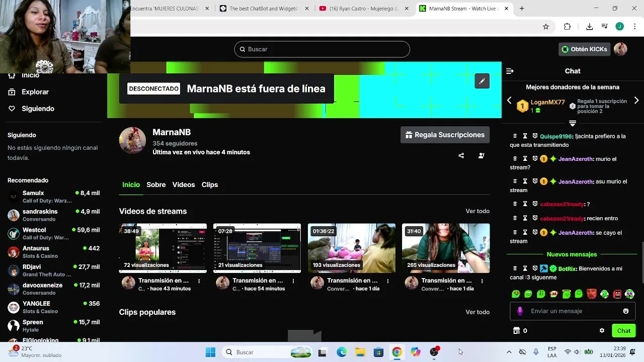Switch to the Clips channel tab
Image resolution: width=644 pixels, height=362 pixels.
point(210,185)
